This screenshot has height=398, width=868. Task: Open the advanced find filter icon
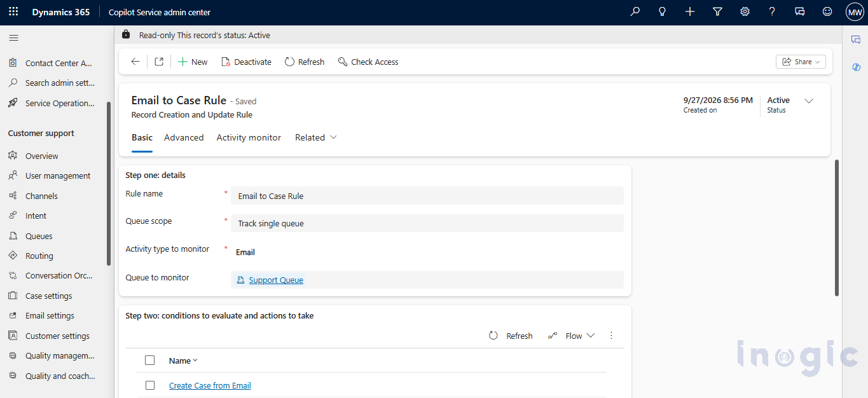click(717, 12)
